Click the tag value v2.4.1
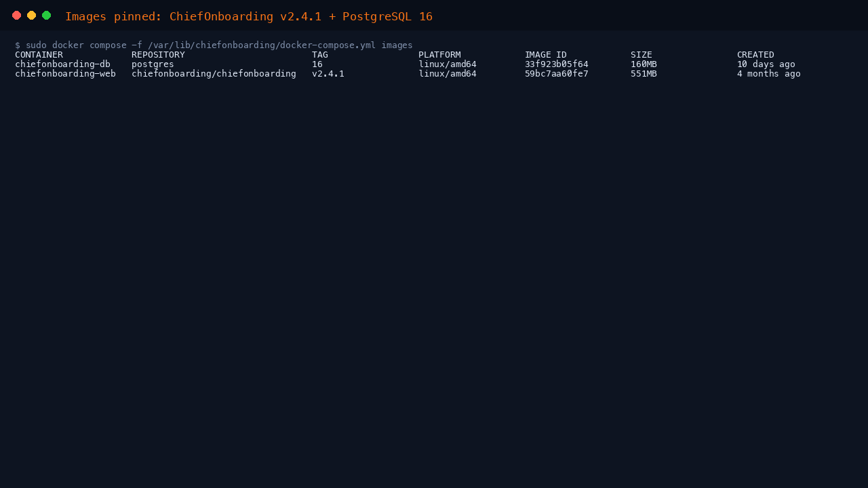 coord(328,74)
